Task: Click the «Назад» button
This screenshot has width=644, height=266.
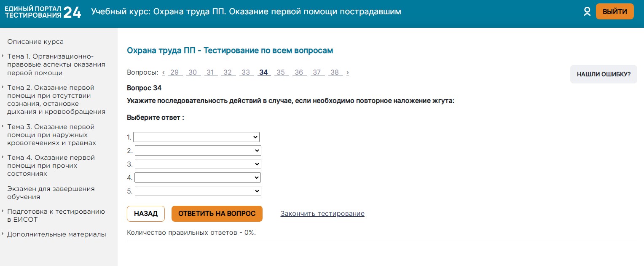Action: 146,214
